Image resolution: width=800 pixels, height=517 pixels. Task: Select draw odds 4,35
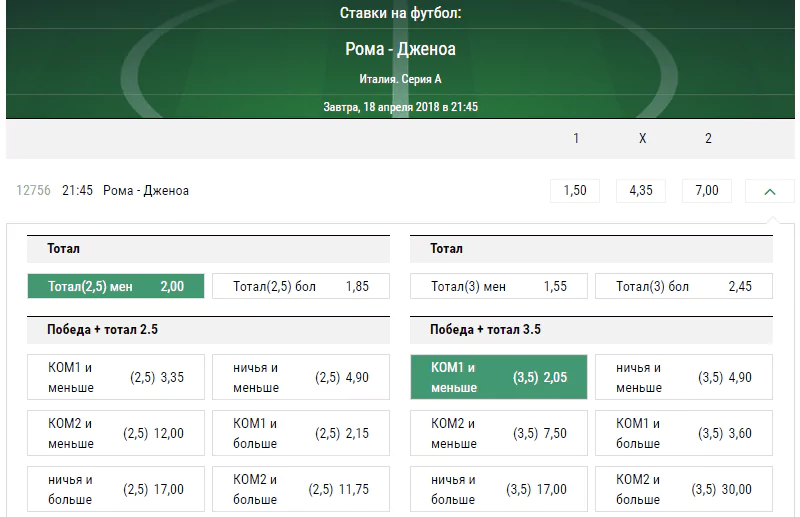[x=641, y=191]
